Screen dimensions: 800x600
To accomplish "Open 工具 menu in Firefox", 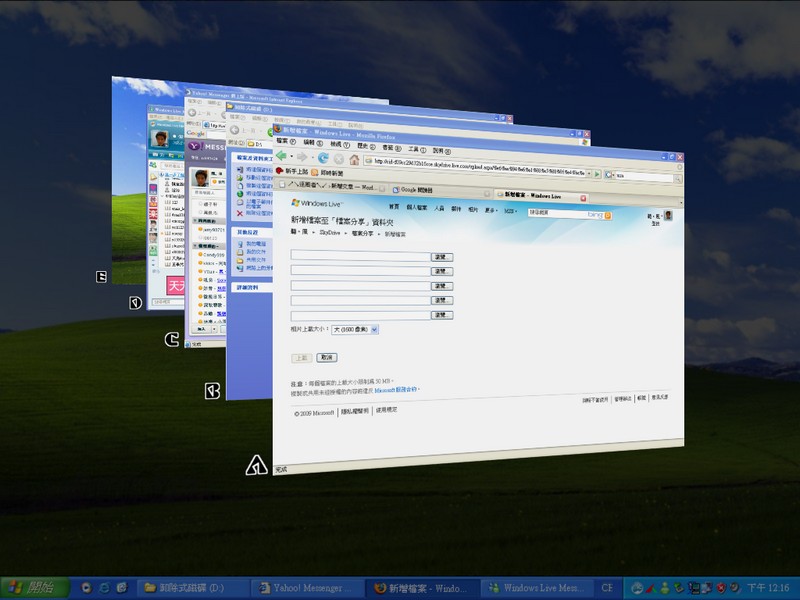I will pos(417,149).
